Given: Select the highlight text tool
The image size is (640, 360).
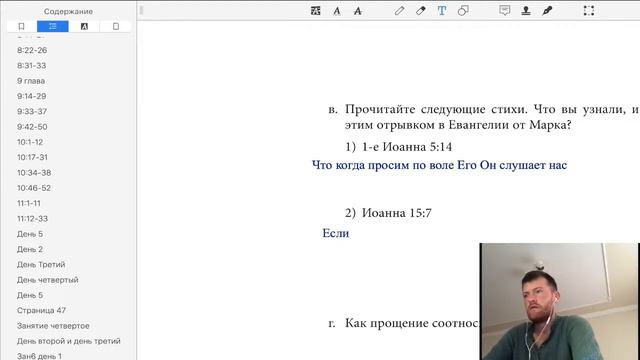Looking at the screenshot, I should [315, 11].
